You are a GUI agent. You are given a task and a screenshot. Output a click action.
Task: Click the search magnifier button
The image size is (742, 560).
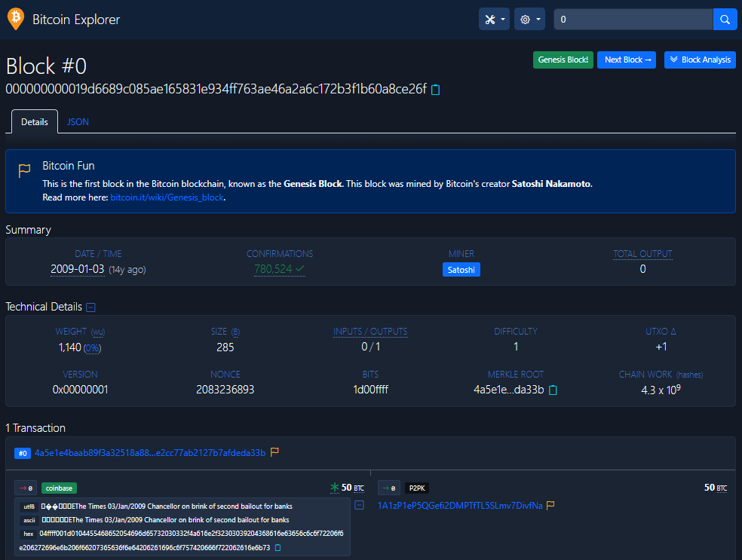point(725,20)
